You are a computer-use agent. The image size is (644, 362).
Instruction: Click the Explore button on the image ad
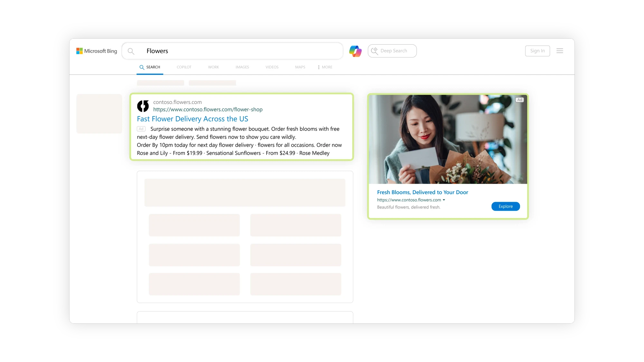click(505, 206)
